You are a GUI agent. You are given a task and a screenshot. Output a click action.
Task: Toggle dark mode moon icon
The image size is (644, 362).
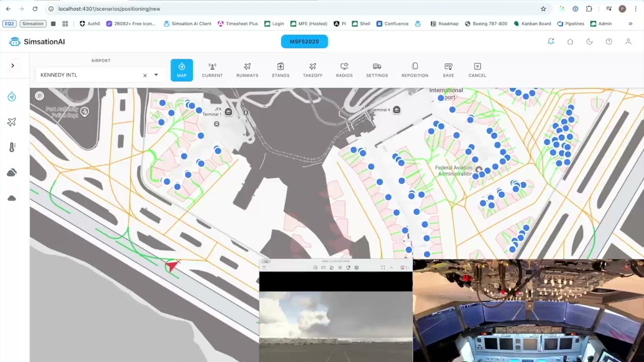coord(590,42)
